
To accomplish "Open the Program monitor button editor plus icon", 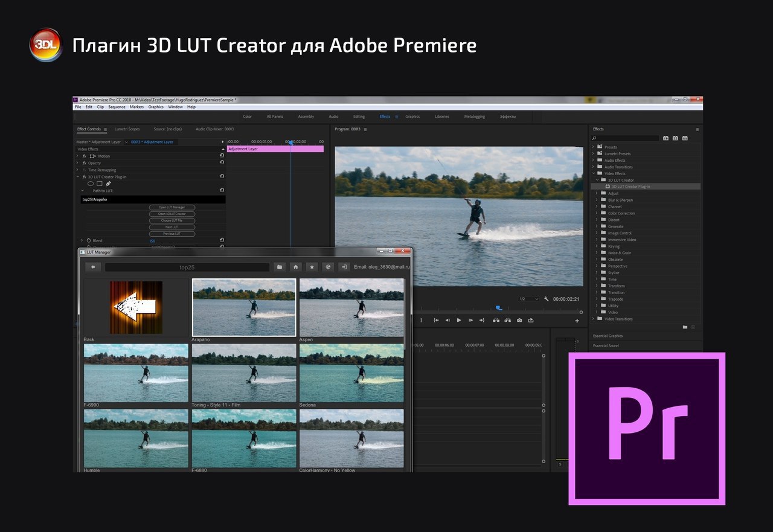I will click(577, 321).
